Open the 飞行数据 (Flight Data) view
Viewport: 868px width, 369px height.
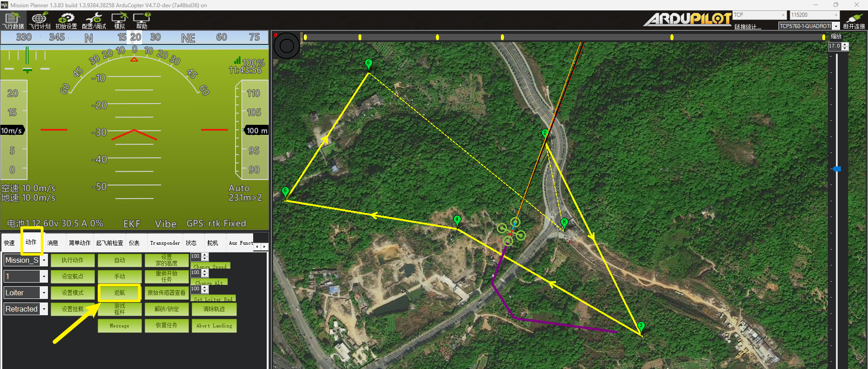click(x=13, y=21)
